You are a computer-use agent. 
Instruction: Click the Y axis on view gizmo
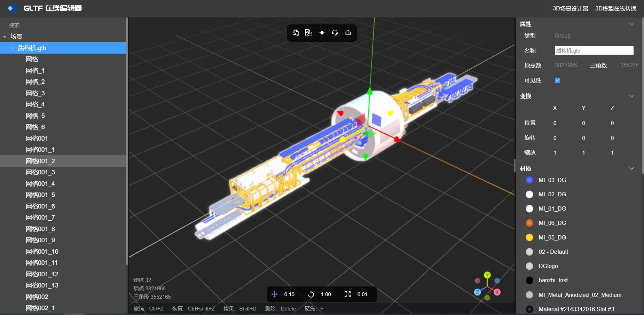487,275
